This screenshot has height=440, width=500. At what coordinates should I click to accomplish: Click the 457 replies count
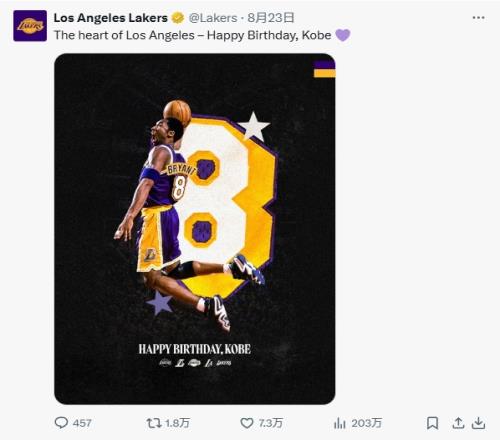click(x=82, y=423)
